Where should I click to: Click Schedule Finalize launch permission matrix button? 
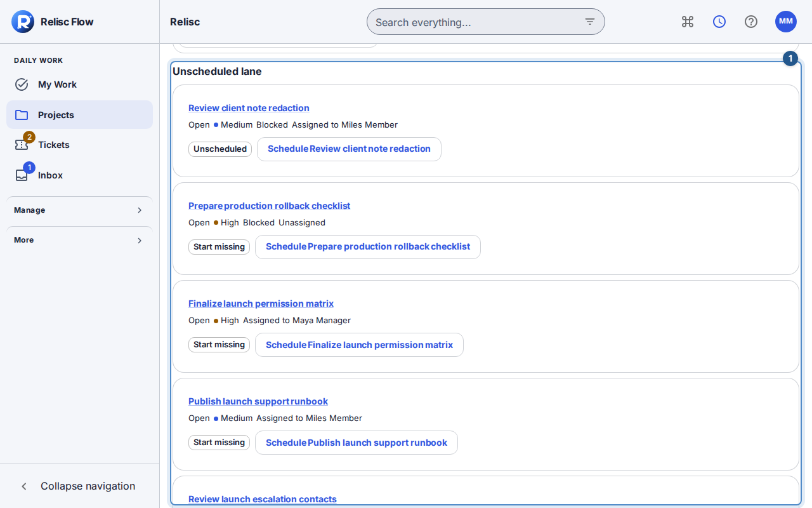pyautogui.click(x=359, y=345)
